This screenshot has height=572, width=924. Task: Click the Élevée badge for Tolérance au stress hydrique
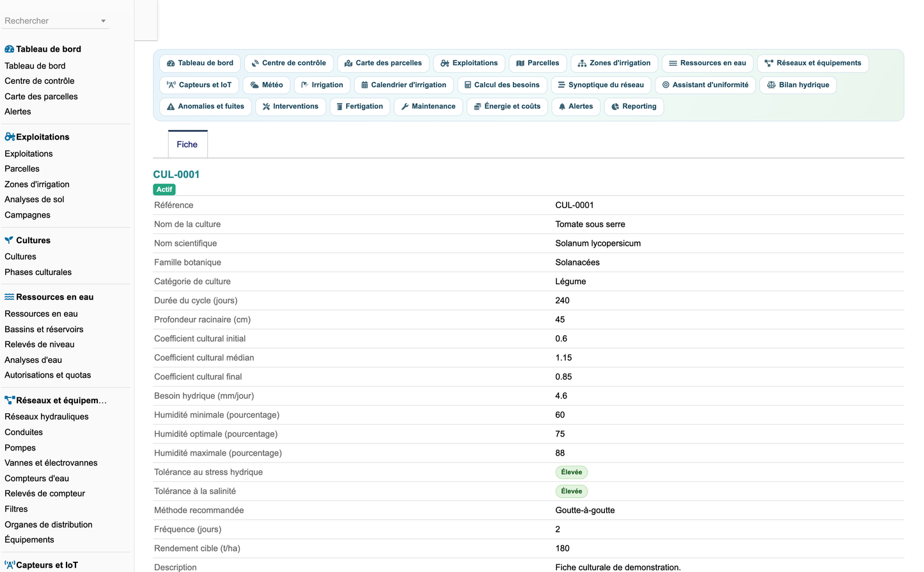click(x=572, y=472)
